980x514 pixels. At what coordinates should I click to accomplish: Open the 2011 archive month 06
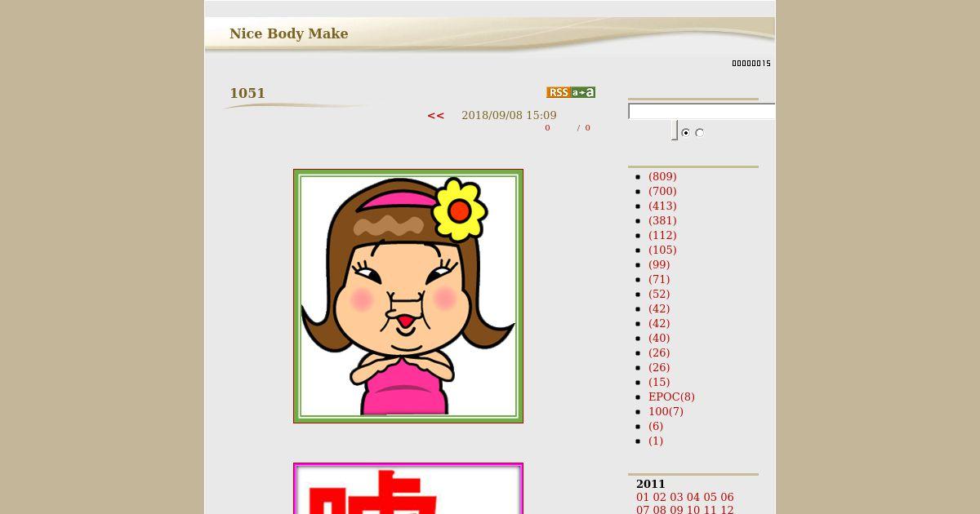tap(727, 497)
